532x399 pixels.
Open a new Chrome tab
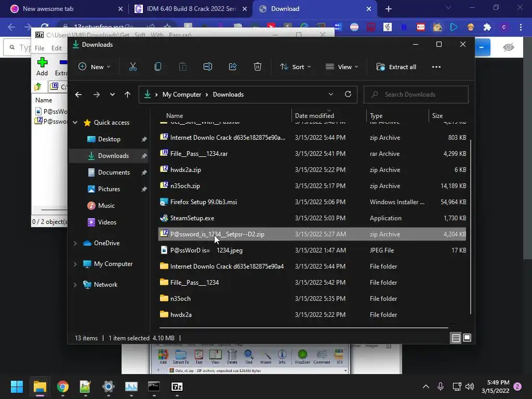click(389, 9)
